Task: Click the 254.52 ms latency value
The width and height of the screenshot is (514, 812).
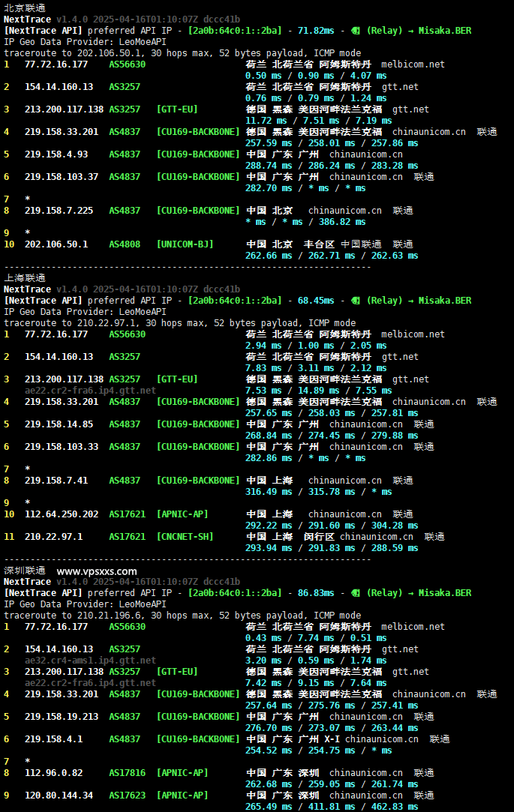Action: (269, 751)
